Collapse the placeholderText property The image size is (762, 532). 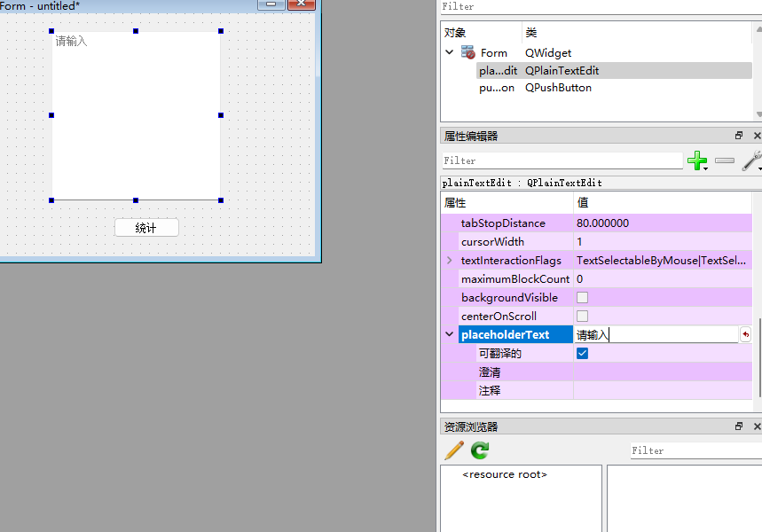coord(450,334)
